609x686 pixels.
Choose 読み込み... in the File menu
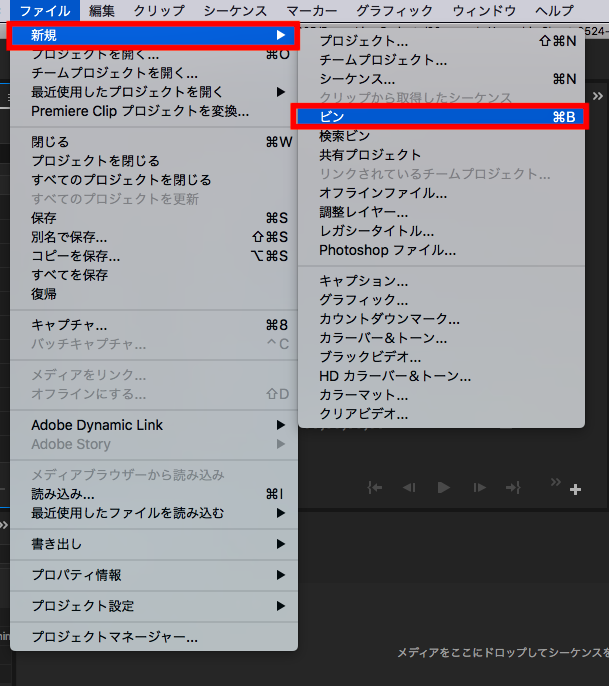pyautogui.click(x=154, y=494)
